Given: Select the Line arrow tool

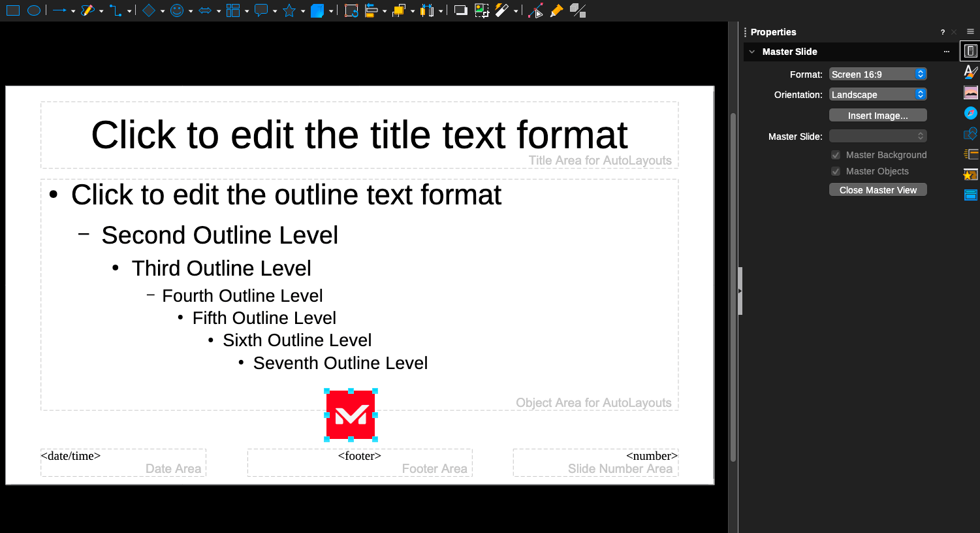Looking at the screenshot, I should [x=60, y=10].
